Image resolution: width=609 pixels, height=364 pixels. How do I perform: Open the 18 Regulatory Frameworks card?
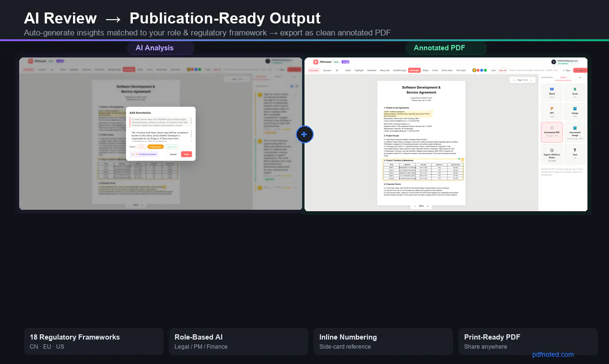coord(94,341)
